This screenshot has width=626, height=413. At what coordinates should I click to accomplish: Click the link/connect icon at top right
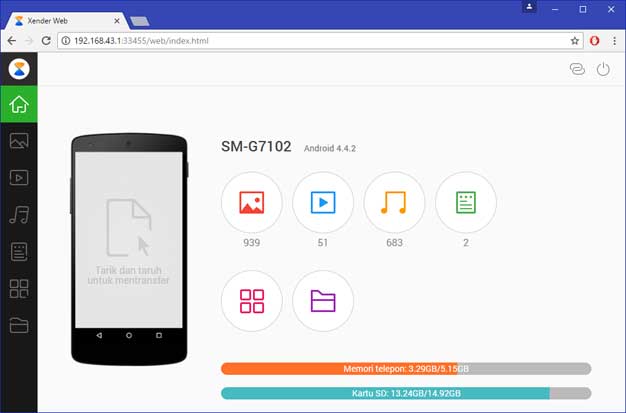pos(577,69)
